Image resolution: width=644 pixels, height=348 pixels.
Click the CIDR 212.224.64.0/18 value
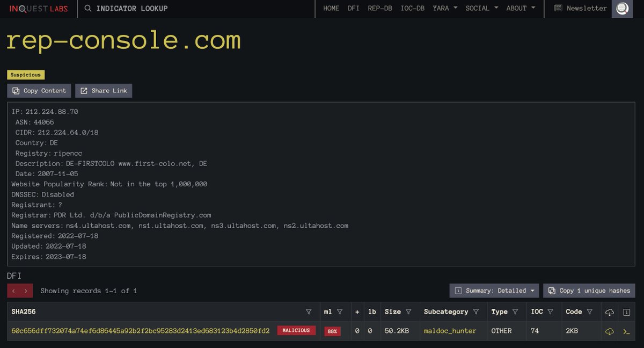click(68, 133)
